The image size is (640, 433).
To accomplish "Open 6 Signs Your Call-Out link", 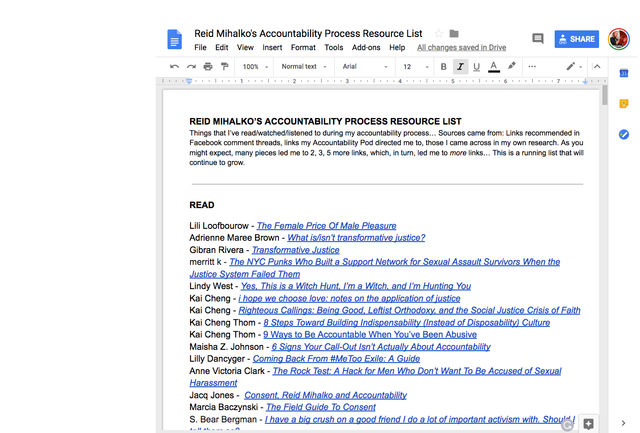I will pyautogui.click(x=381, y=346).
